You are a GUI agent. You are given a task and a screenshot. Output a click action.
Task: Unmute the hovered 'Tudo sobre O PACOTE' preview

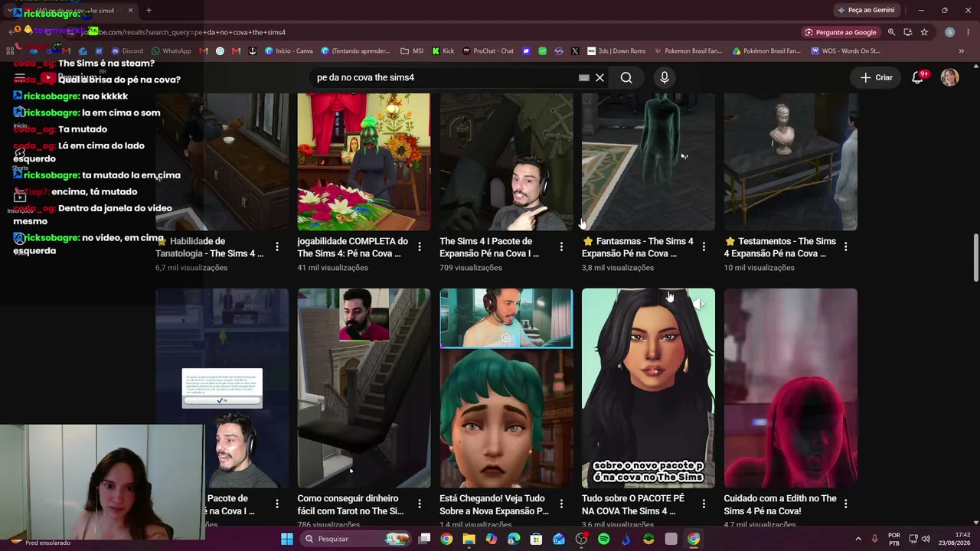700,304
